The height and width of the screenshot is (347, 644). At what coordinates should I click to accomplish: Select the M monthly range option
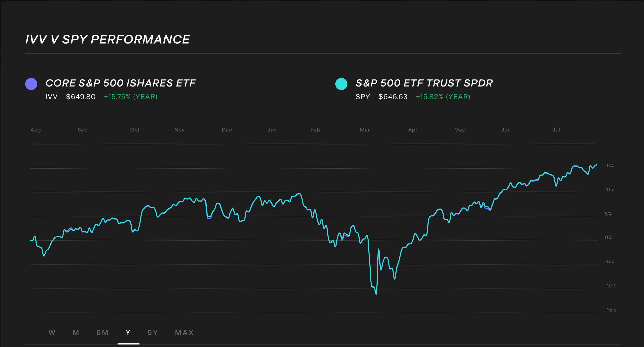76,332
